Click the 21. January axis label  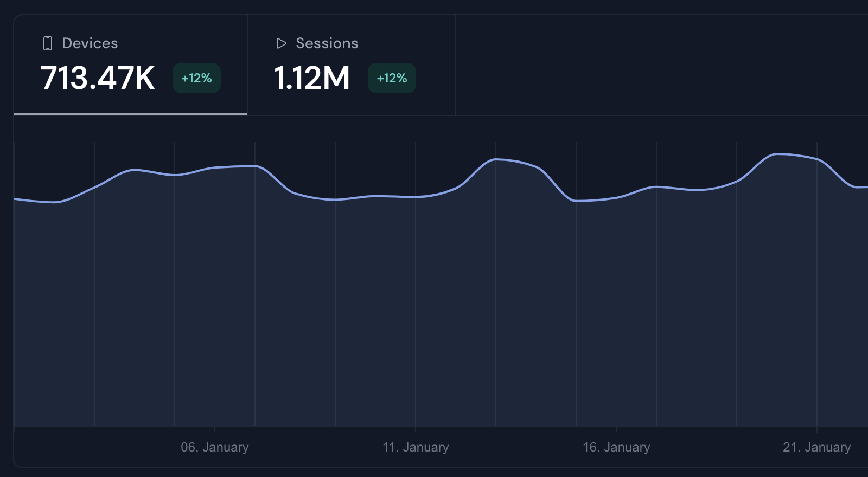pos(817,447)
